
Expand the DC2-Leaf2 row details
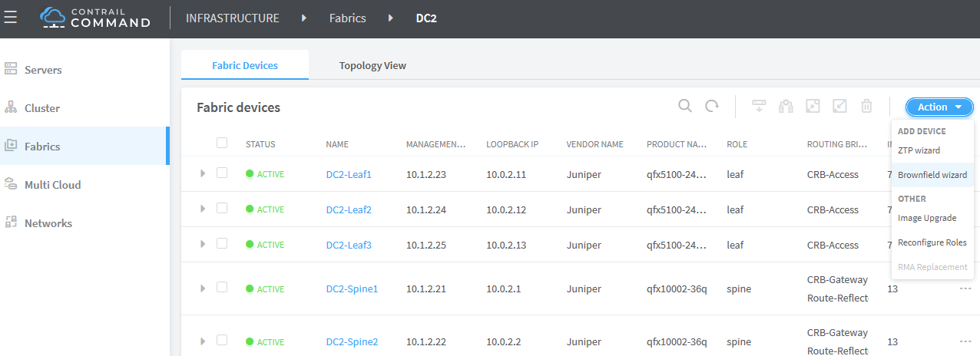(x=203, y=209)
